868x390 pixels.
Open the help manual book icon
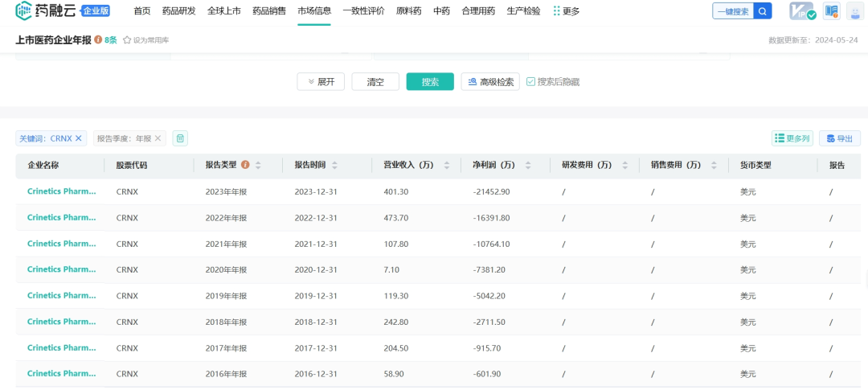831,11
